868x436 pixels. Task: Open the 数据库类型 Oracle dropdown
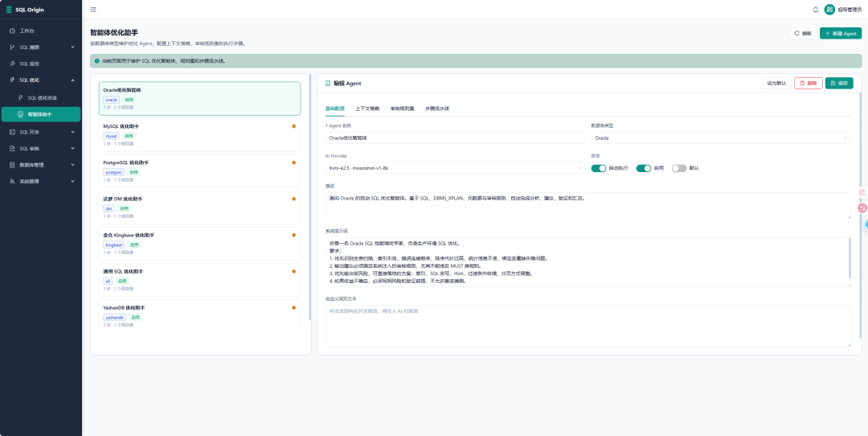721,138
